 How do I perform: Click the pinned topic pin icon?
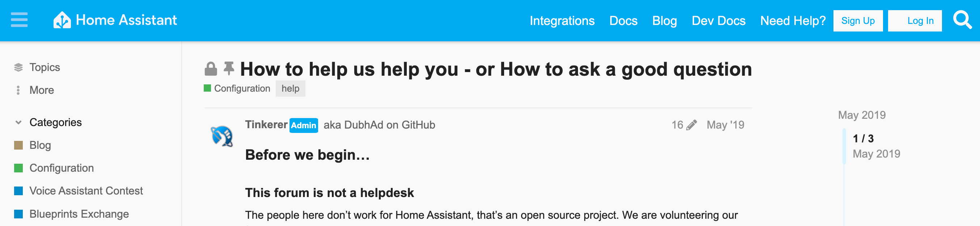(x=229, y=68)
